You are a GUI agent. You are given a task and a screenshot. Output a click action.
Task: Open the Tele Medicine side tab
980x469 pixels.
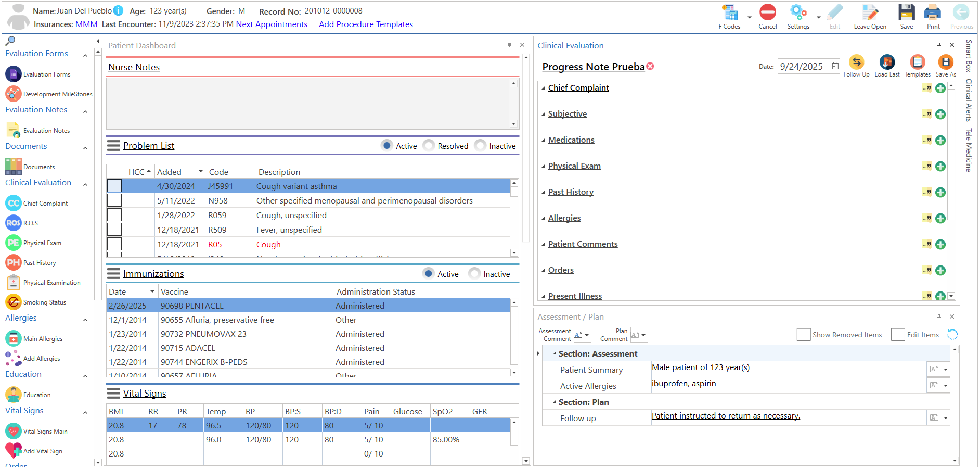point(969,150)
